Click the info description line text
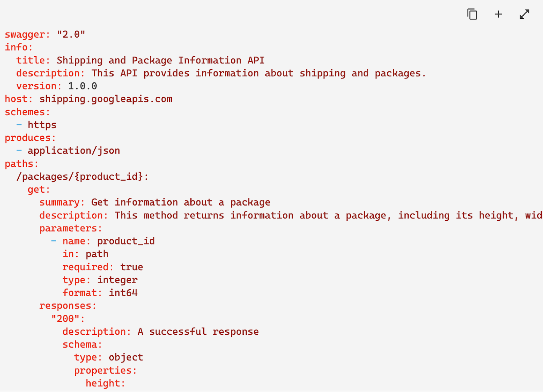This screenshot has width=543, height=392. [258, 73]
